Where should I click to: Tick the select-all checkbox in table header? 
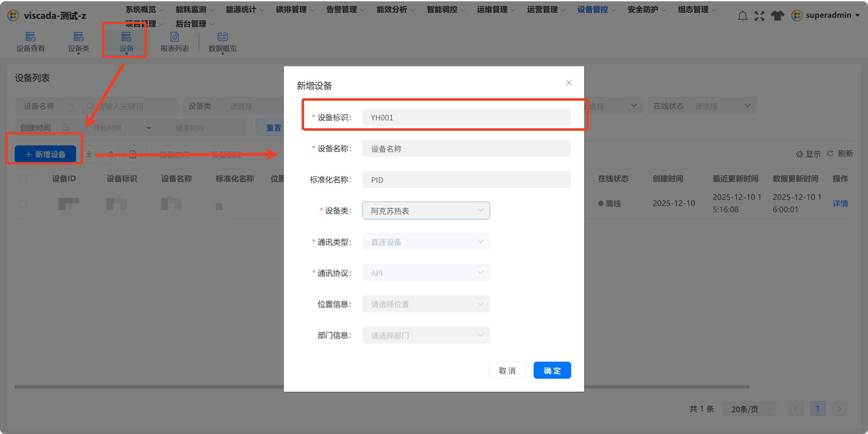(x=23, y=178)
